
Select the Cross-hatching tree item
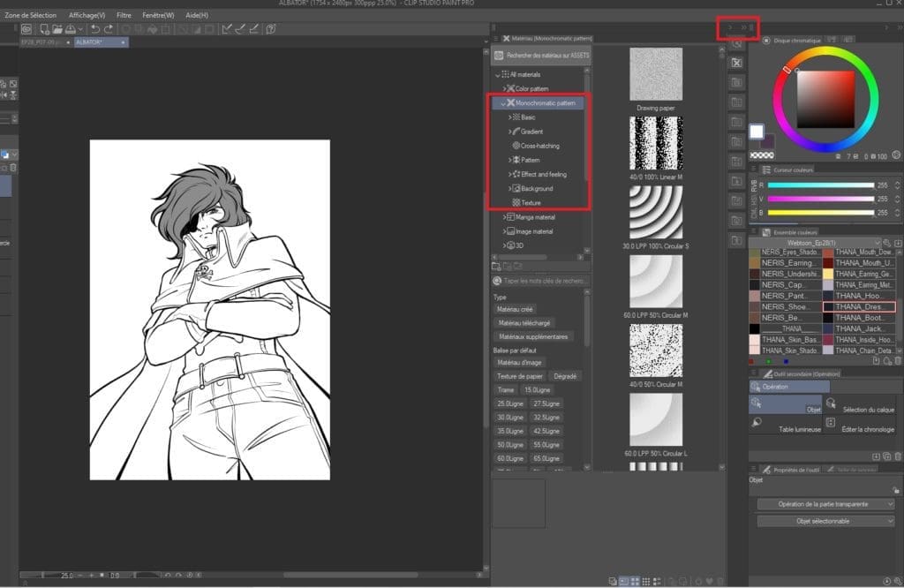click(539, 146)
